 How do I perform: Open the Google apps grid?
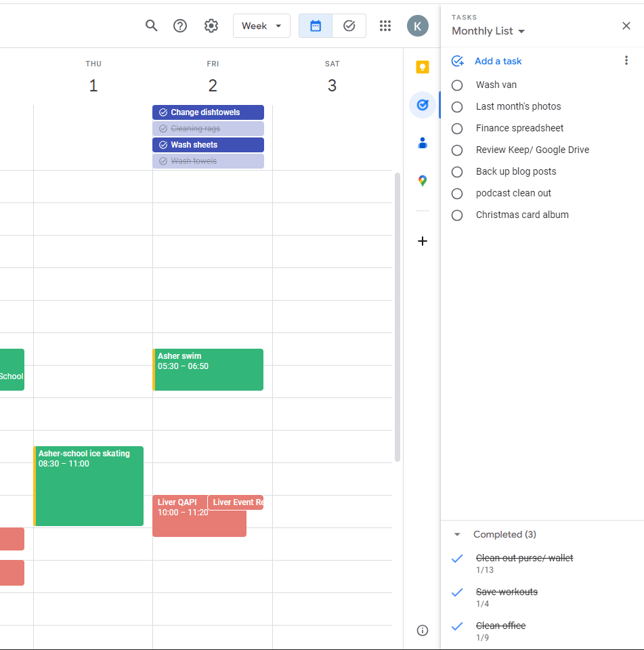pyautogui.click(x=385, y=26)
